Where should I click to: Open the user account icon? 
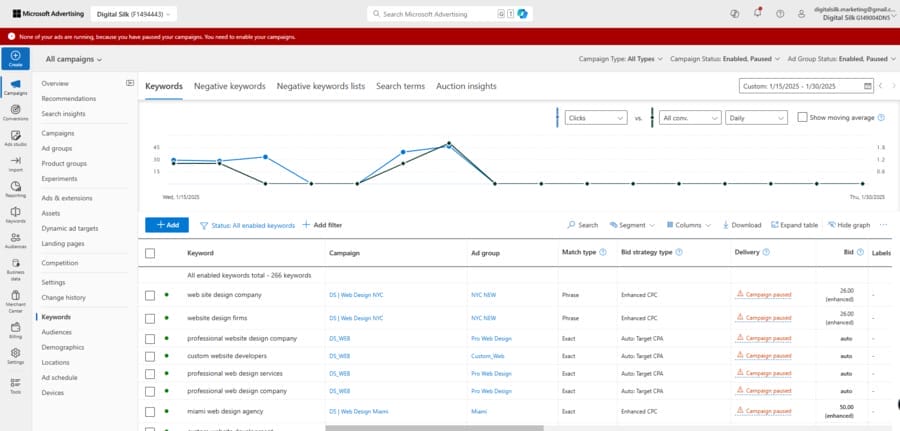click(801, 14)
